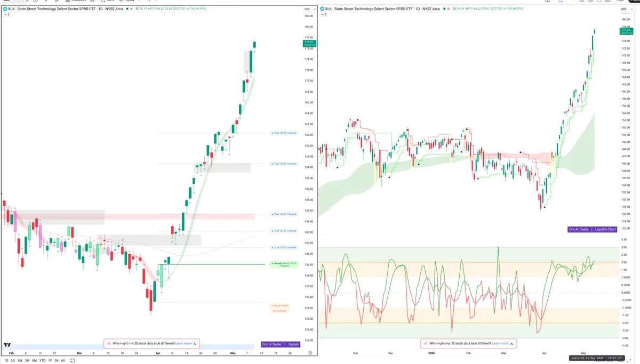
Task: Click the left chart XLK symbol title
Action: [65, 9]
